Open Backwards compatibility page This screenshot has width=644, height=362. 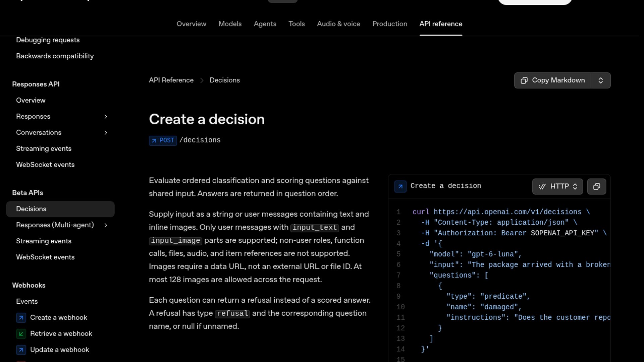(55, 56)
